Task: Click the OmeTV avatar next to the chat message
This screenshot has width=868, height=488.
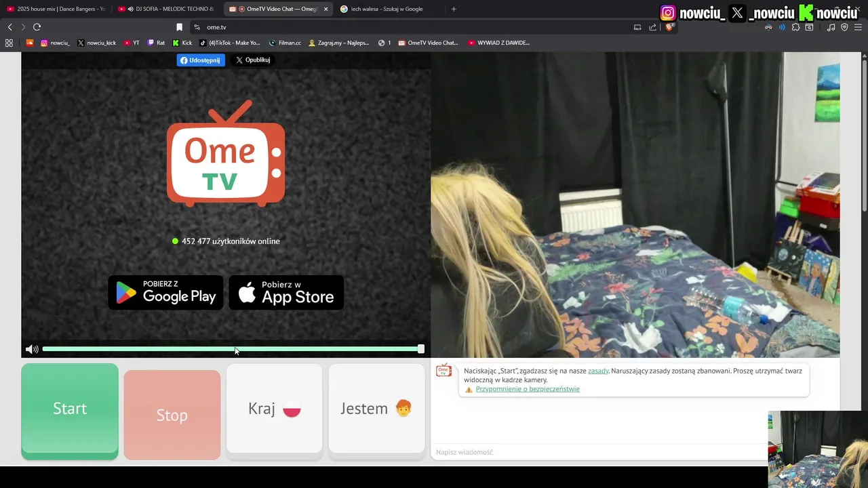Action: (443, 370)
